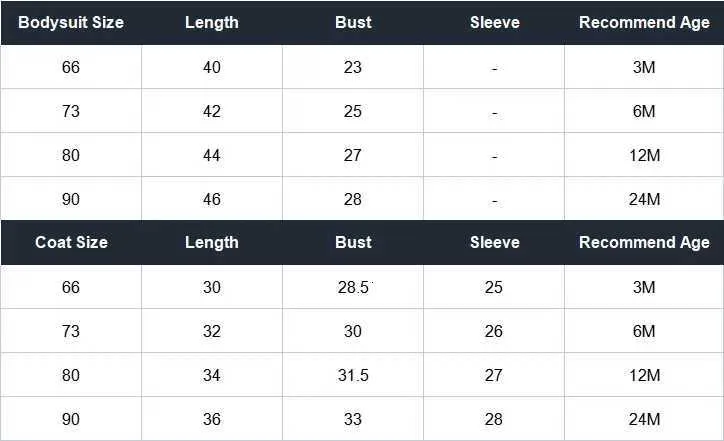Click the coat length cell showing 30

(x=212, y=287)
